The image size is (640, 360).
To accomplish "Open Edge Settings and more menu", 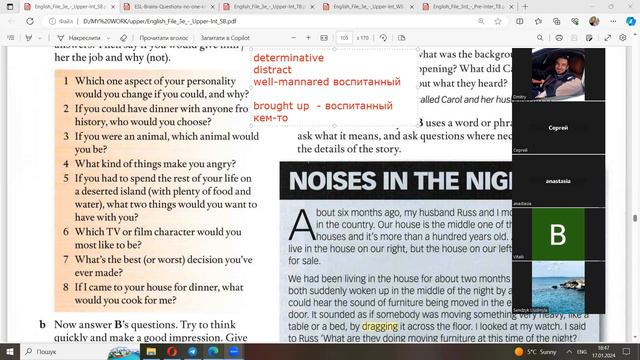I will (x=613, y=21).
